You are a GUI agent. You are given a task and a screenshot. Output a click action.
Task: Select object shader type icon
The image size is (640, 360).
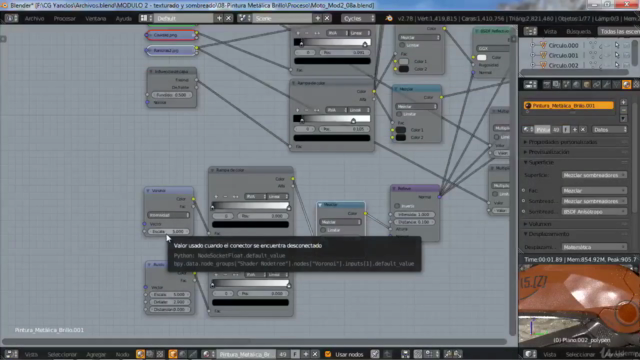(x=173, y=354)
